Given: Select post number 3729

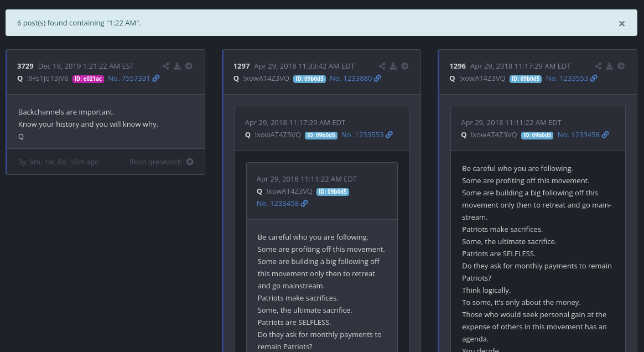Looking at the screenshot, I should click(x=25, y=66).
